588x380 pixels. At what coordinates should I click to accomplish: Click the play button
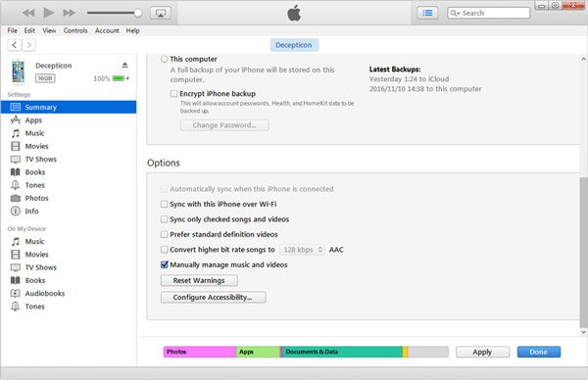pyautogui.click(x=48, y=13)
